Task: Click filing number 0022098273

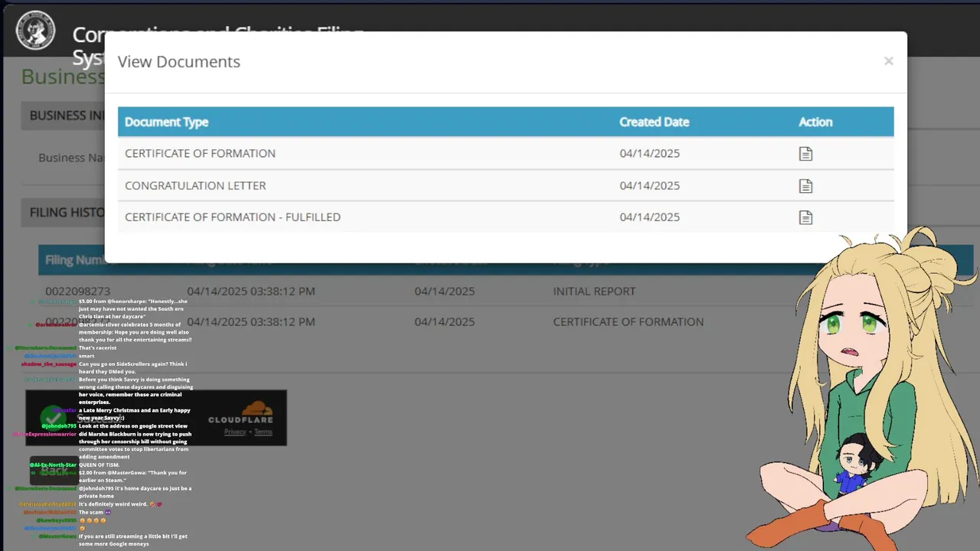Action: (77, 292)
